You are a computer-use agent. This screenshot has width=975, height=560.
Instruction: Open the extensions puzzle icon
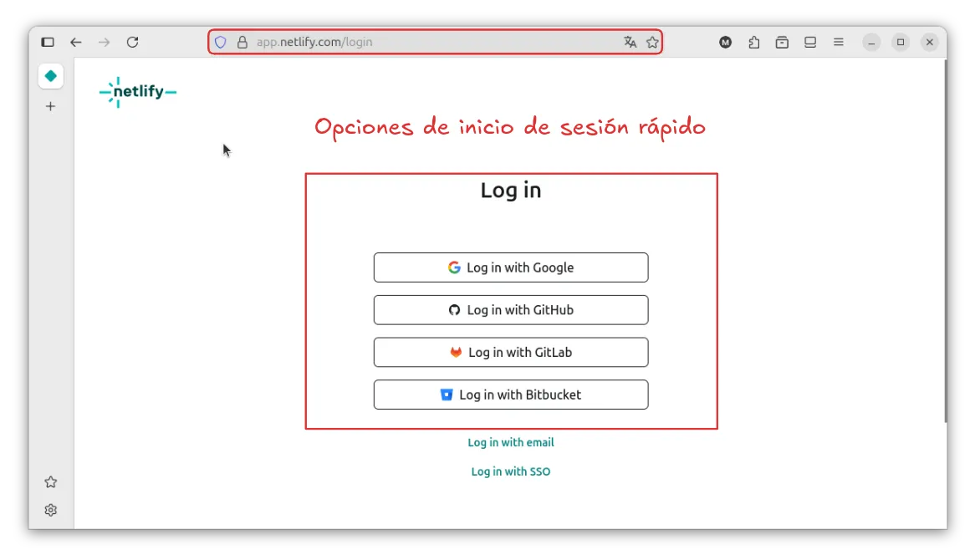[x=754, y=42]
